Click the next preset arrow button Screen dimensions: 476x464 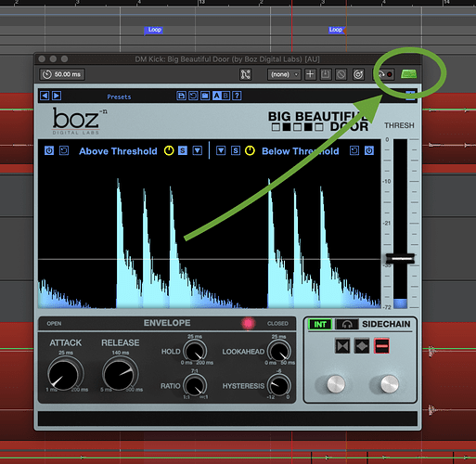(x=57, y=96)
